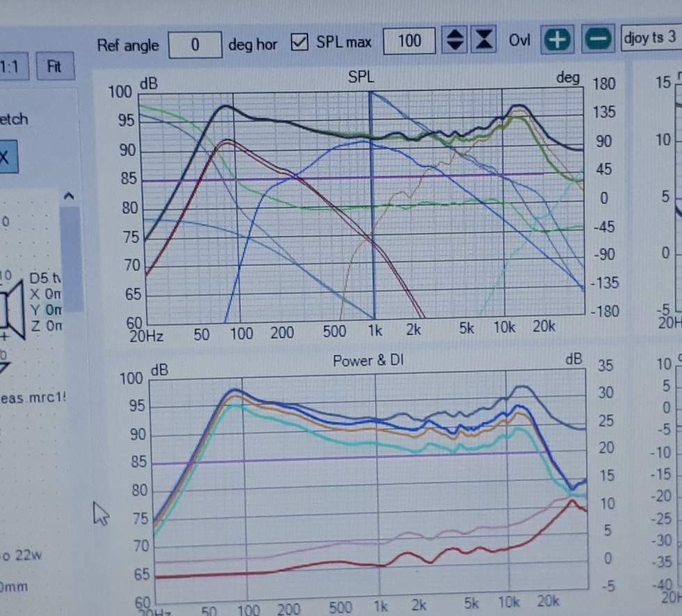Click the purple 85 dB line in SPL chart

342,177
